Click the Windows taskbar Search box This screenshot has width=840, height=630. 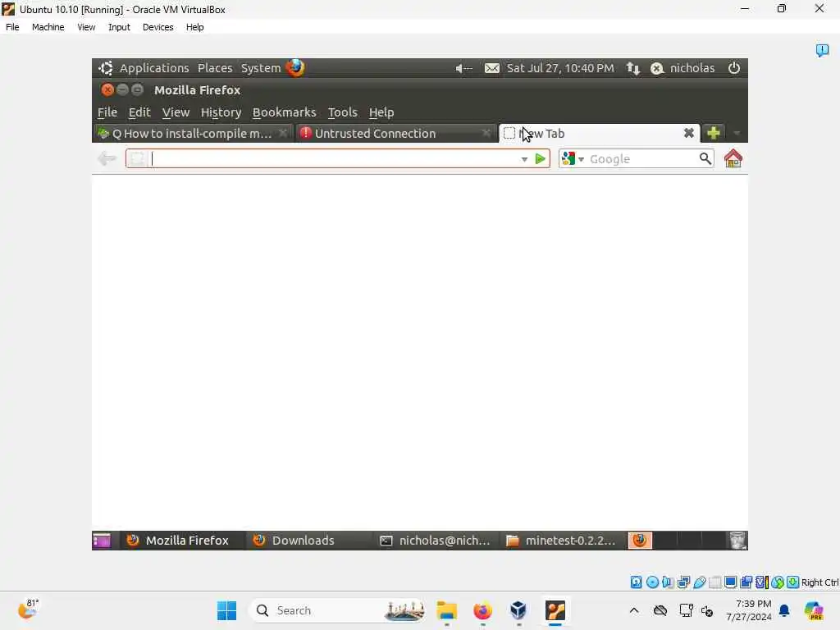coord(337,610)
